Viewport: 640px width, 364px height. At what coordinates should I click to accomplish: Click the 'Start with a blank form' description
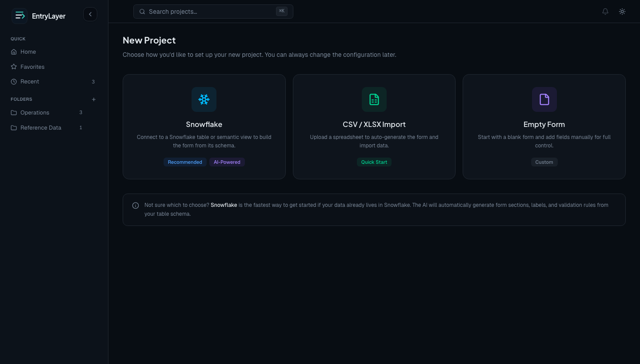(544, 141)
